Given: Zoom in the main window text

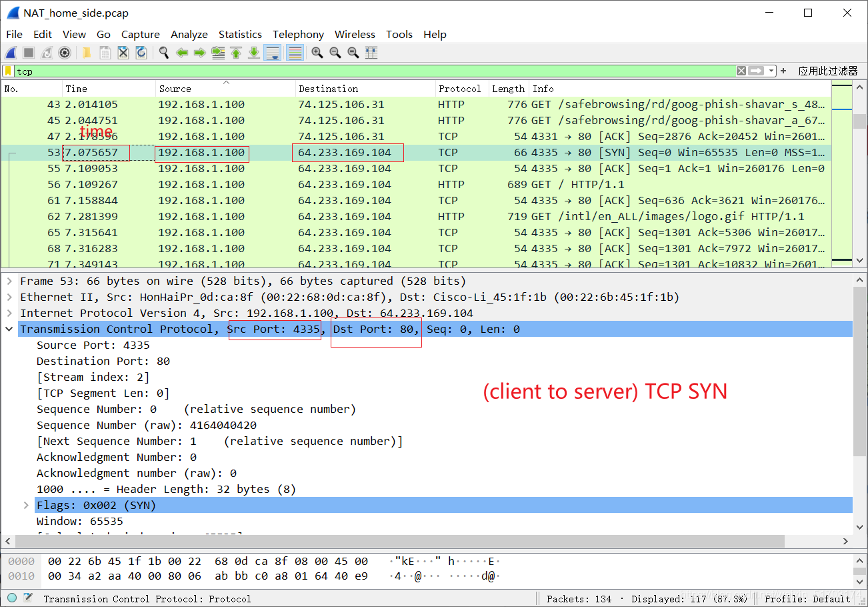Looking at the screenshot, I should [x=317, y=53].
